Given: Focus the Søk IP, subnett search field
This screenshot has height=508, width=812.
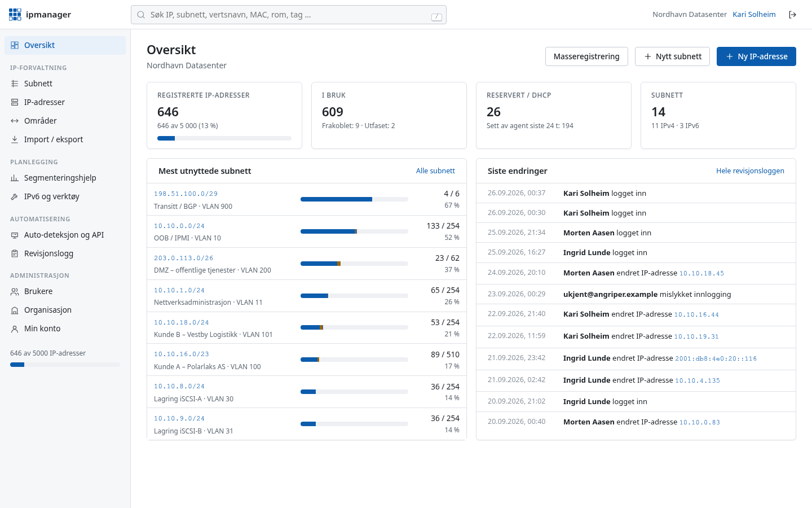Looking at the screenshot, I should coord(289,15).
